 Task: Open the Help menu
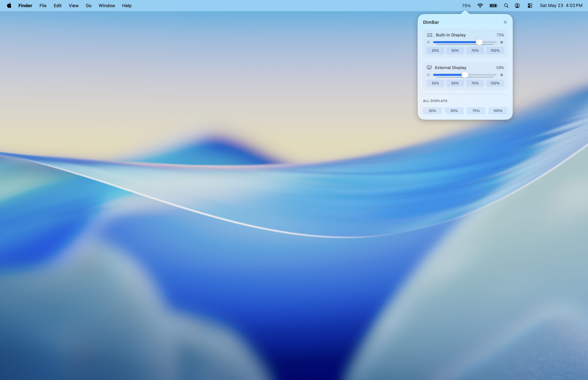click(127, 5)
